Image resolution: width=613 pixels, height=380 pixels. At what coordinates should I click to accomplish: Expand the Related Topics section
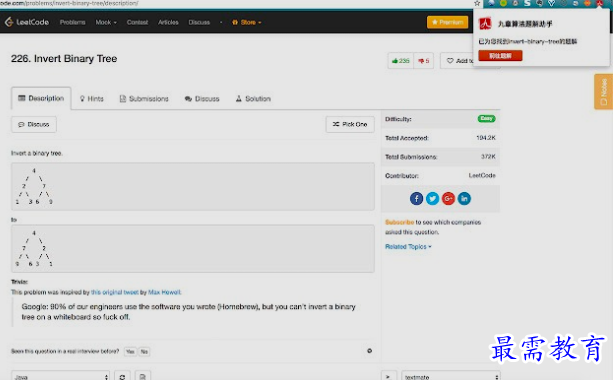(408, 247)
